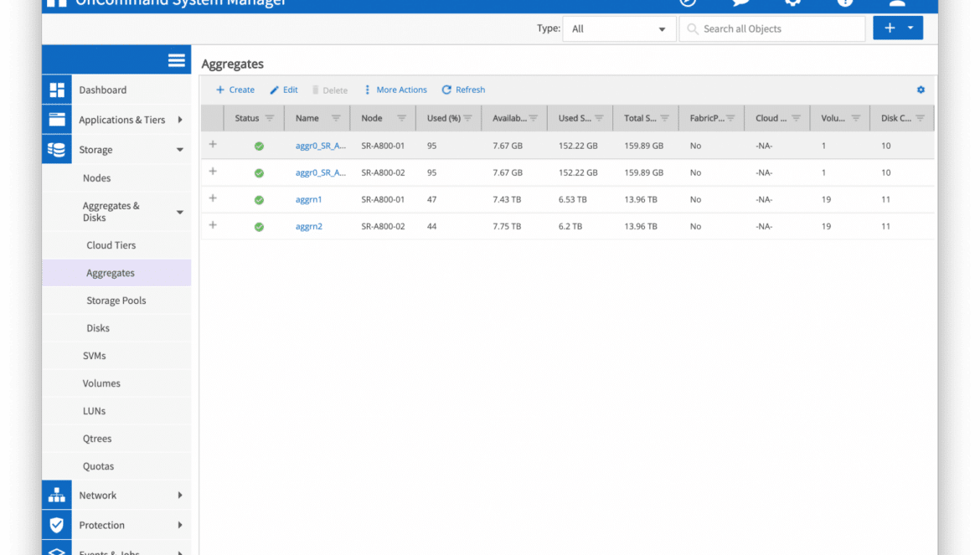Open the aggrn1 aggregate link
The width and height of the screenshot is (980, 555).
click(309, 200)
